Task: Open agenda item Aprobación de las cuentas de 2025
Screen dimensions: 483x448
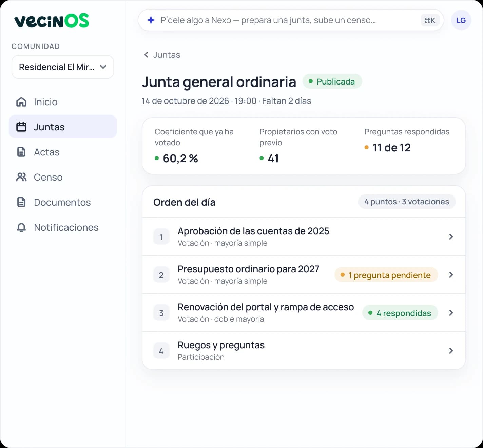Action: coord(304,237)
